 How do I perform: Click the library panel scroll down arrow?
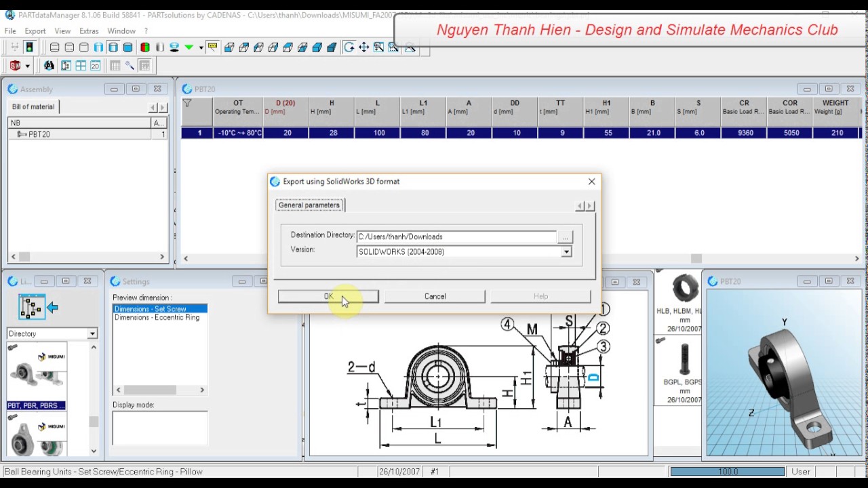94,450
